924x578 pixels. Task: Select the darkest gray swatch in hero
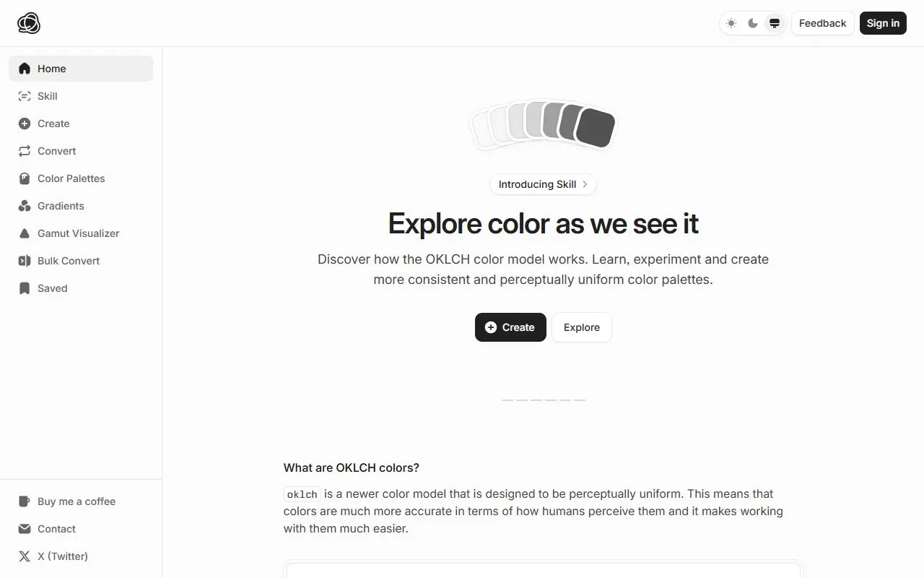596,128
